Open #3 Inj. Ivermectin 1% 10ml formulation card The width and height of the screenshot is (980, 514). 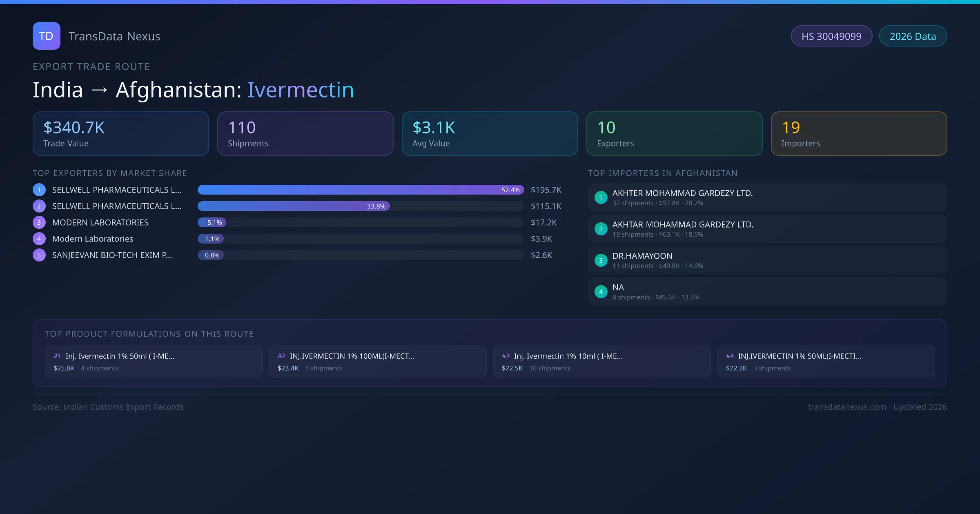click(602, 361)
